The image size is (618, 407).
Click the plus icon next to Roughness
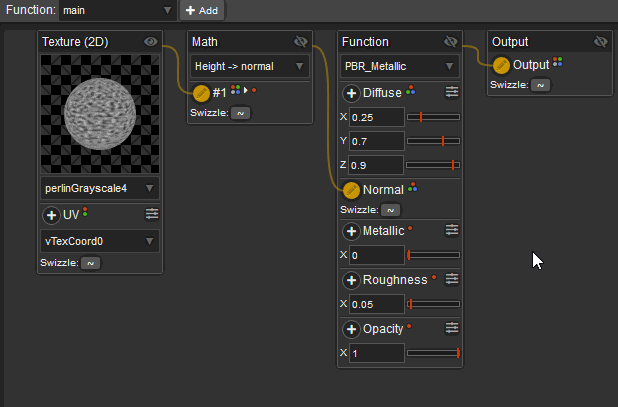click(351, 280)
